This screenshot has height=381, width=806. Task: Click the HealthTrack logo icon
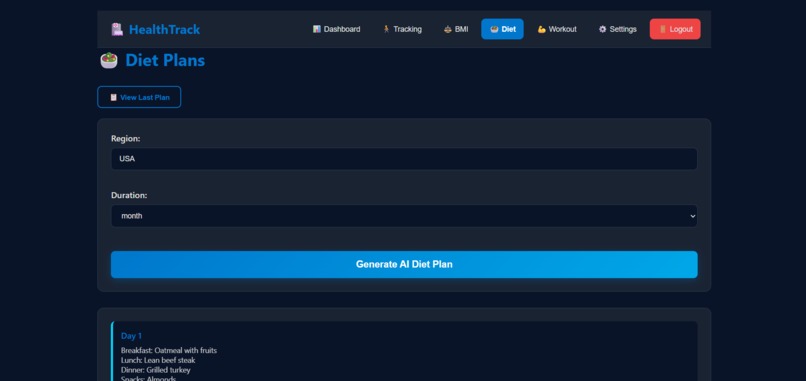[117, 29]
